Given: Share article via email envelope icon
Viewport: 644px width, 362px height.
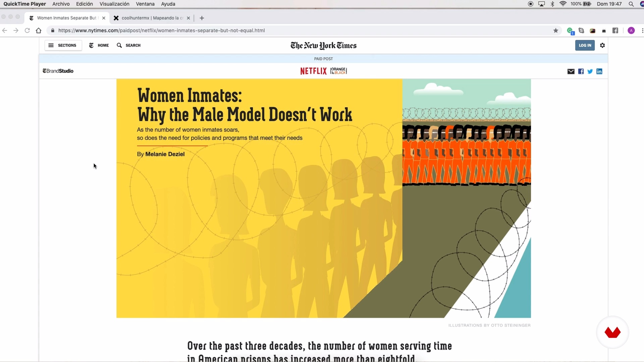Looking at the screenshot, I should click(571, 71).
